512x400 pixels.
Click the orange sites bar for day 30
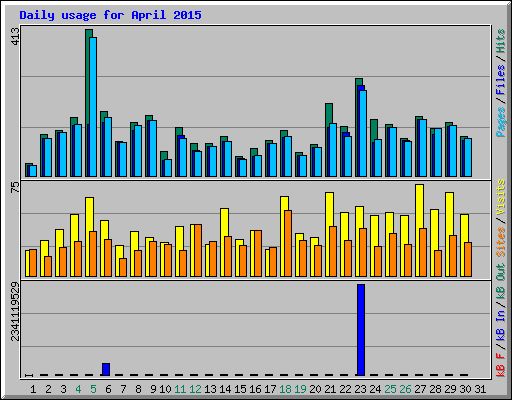[x=468, y=259]
